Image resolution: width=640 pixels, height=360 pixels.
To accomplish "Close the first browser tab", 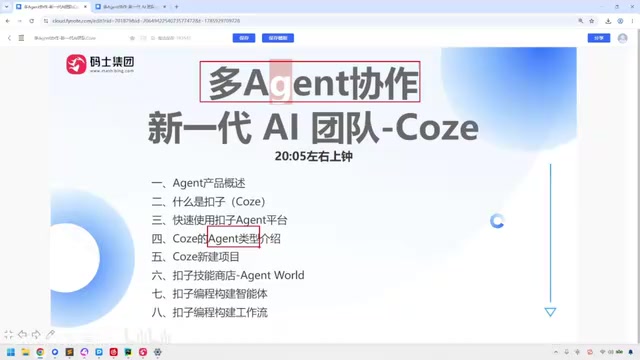I will point(85,7).
